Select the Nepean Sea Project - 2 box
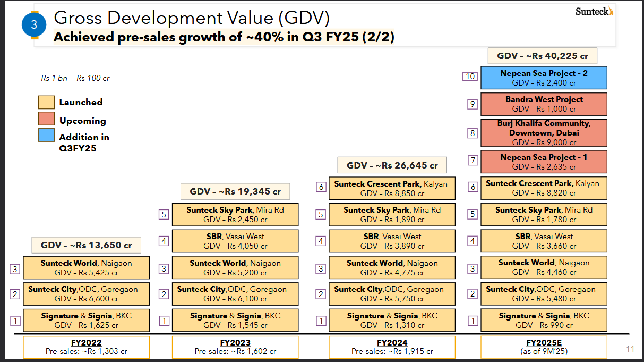 tap(544, 78)
